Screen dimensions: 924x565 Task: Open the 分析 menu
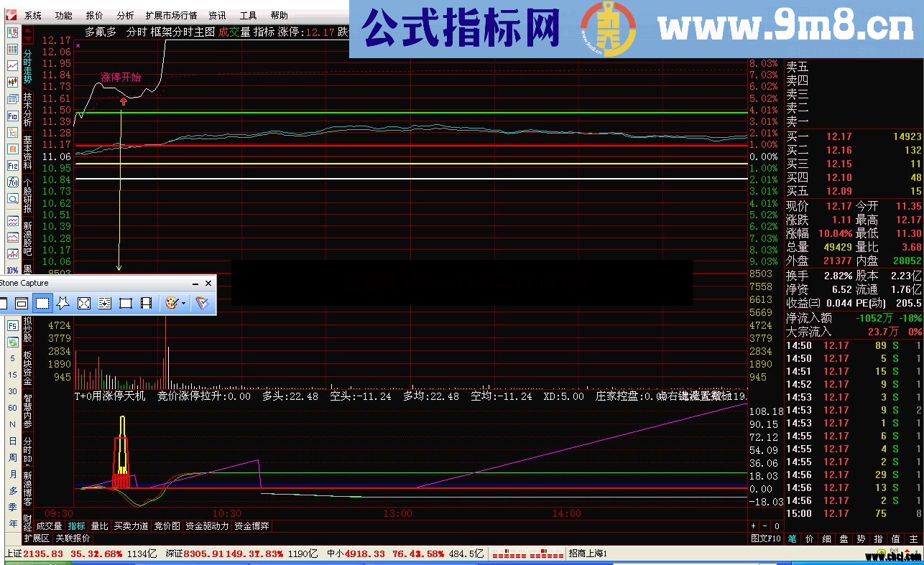point(125,15)
